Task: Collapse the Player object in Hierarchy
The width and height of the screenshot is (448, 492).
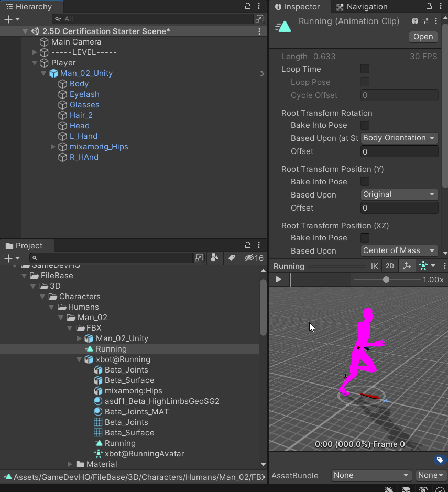Action: pos(35,63)
